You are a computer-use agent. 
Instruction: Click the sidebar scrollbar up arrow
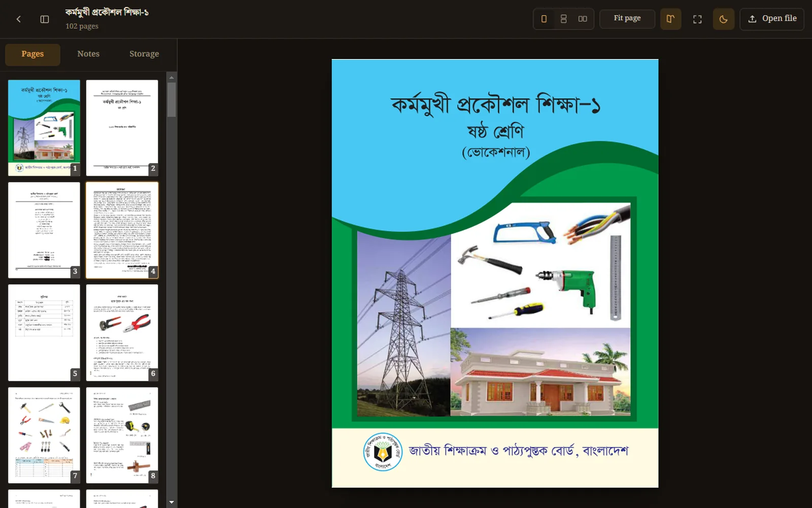click(172, 78)
